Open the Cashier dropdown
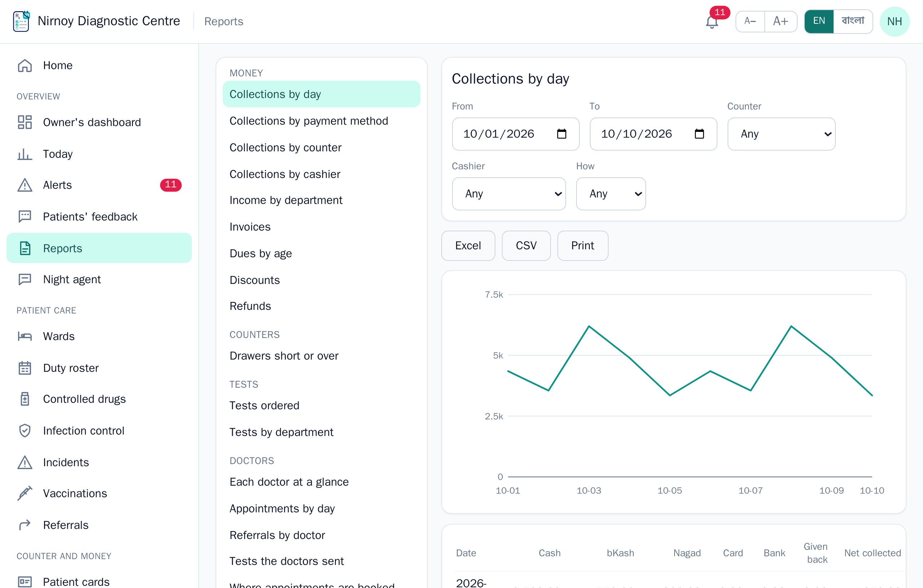Image resolution: width=923 pixels, height=588 pixels. pyautogui.click(x=509, y=194)
